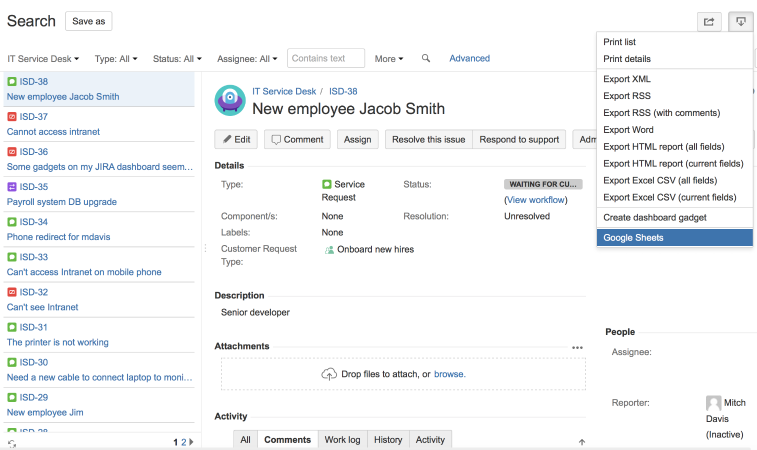Click the Edit issue button
Screen dimensions: 757x450
click(x=236, y=139)
